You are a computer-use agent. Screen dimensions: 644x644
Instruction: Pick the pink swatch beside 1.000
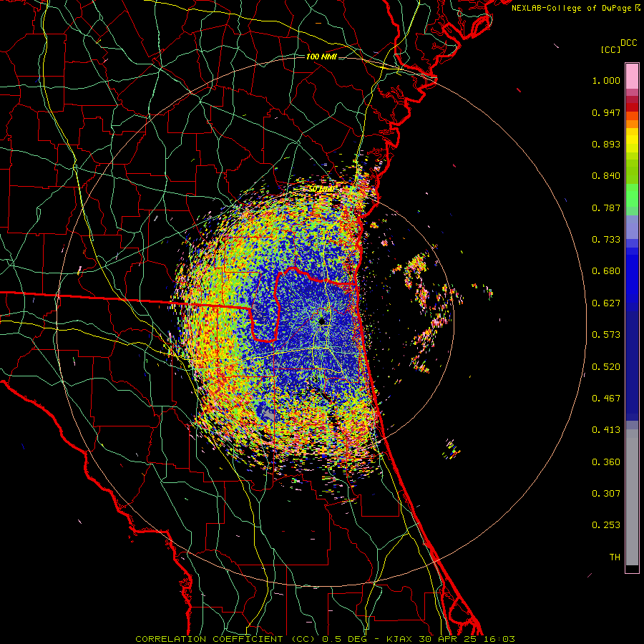tap(632, 77)
